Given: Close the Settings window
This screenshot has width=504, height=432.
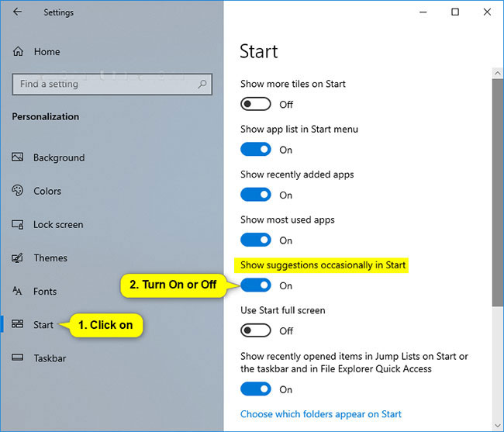Looking at the screenshot, I should (487, 12).
